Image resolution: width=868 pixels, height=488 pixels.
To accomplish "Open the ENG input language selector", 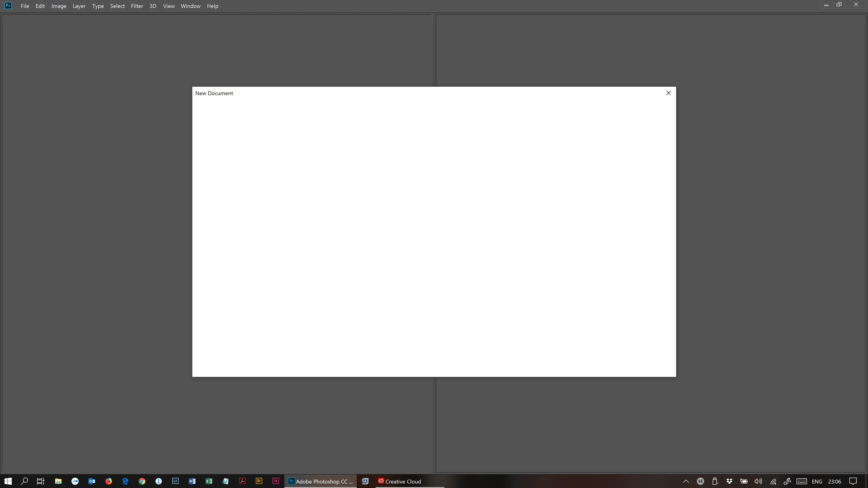I will 817,481.
